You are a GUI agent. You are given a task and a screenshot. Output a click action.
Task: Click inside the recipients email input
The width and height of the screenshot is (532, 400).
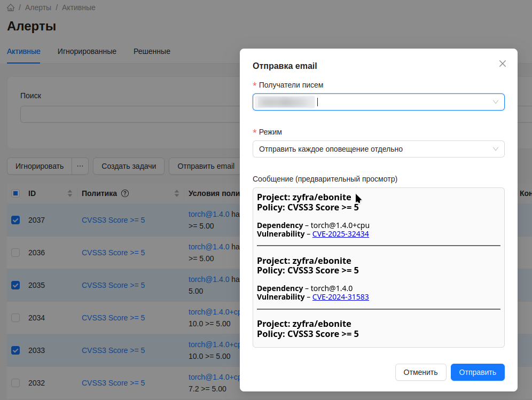pyautogui.click(x=379, y=102)
